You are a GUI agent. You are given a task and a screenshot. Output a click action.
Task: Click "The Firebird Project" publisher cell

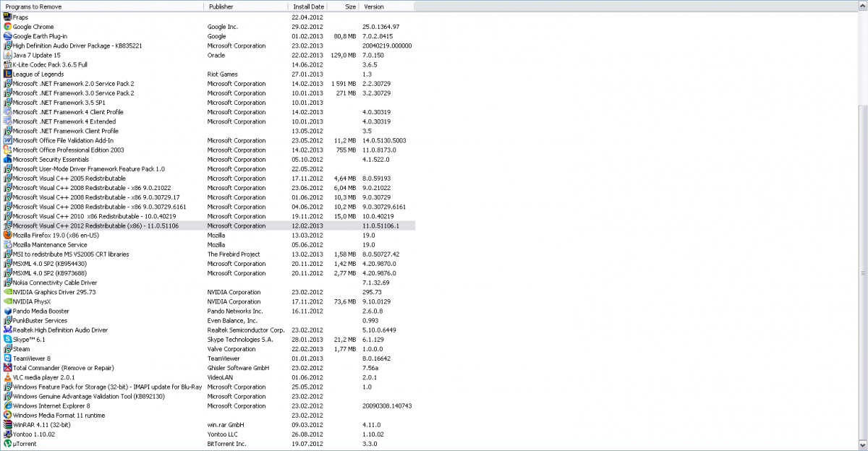[234, 254]
